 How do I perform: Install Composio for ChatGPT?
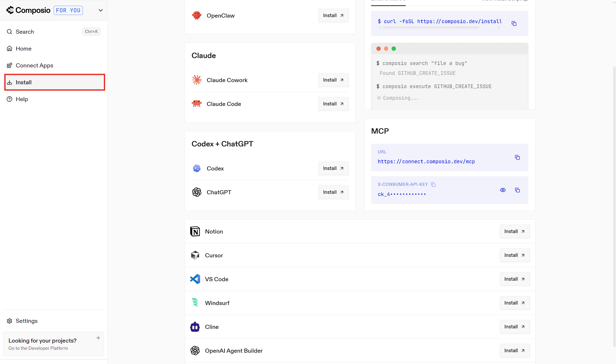point(333,192)
